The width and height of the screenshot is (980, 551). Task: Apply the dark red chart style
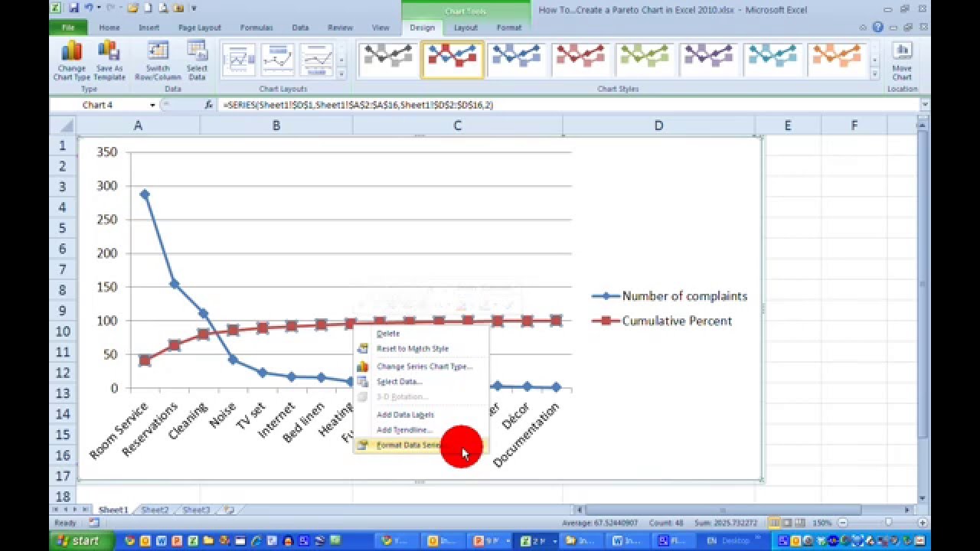coord(580,60)
